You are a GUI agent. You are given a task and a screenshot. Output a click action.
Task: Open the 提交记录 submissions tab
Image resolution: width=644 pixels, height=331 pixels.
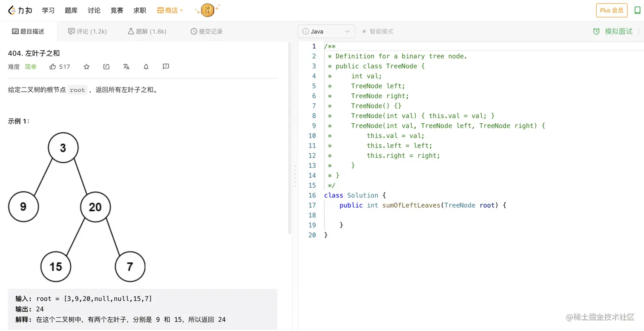[207, 32]
